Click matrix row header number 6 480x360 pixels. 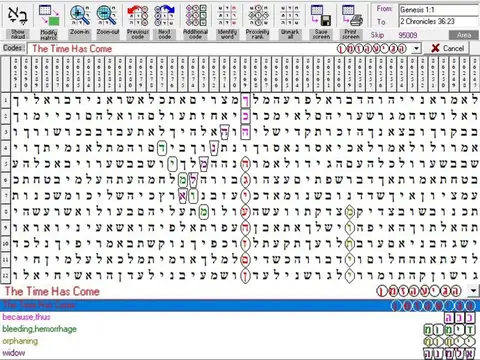pos(5,180)
